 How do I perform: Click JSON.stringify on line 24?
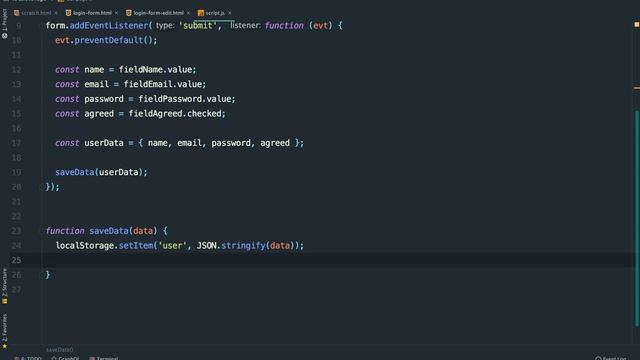(x=231, y=246)
